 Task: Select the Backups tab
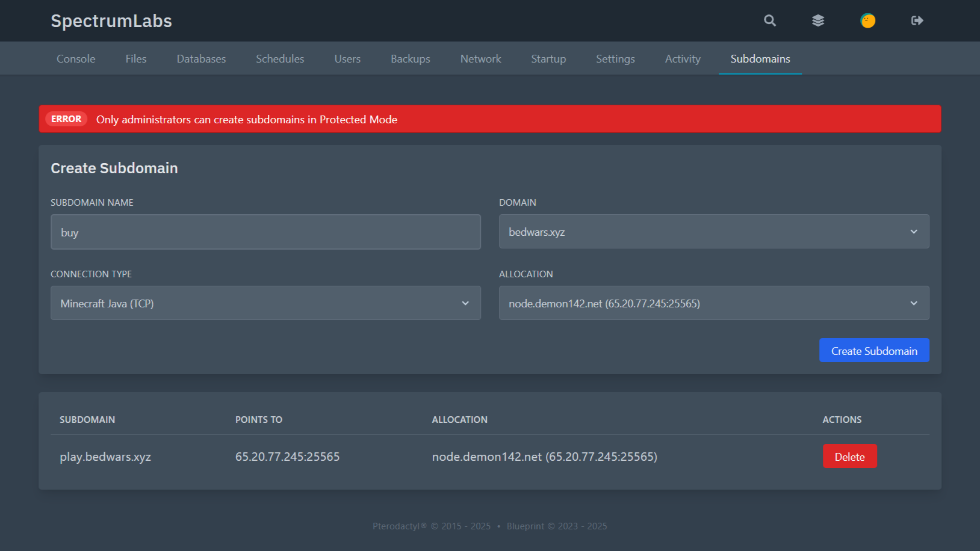(410, 59)
